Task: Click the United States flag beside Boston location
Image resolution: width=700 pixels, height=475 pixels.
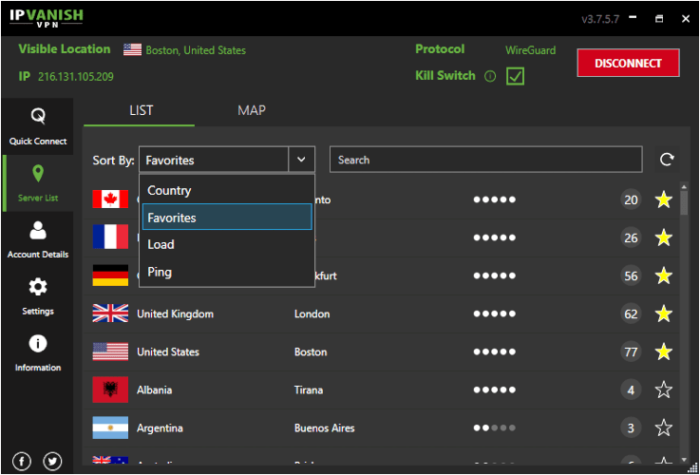Action: click(x=133, y=50)
